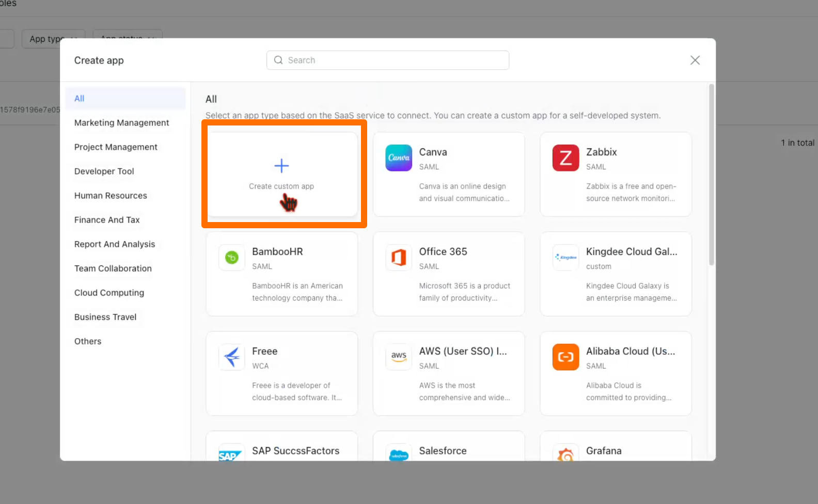The image size is (818, 504).
Task: View Report And Analysis apps
Action: coord(115,244)
